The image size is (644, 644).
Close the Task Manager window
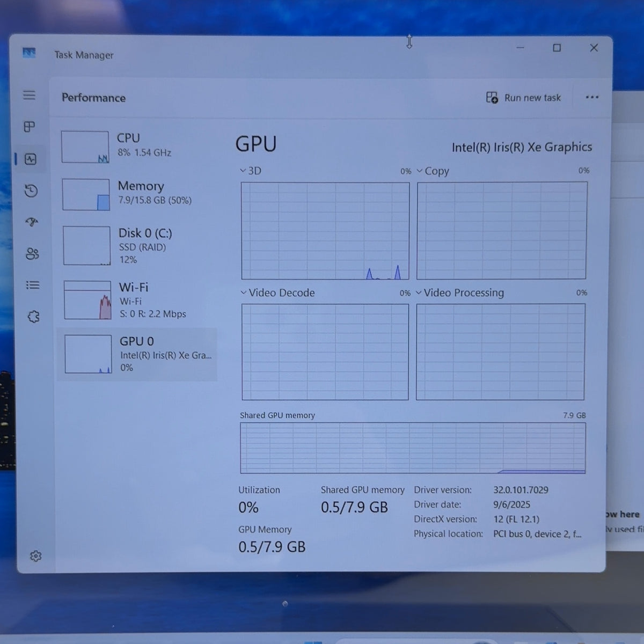pos(594,48)
